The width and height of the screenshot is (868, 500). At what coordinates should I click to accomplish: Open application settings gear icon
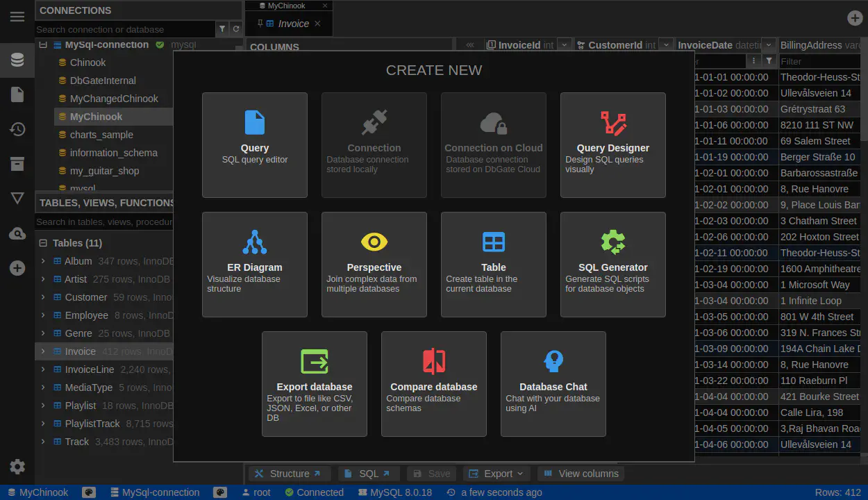17,467
